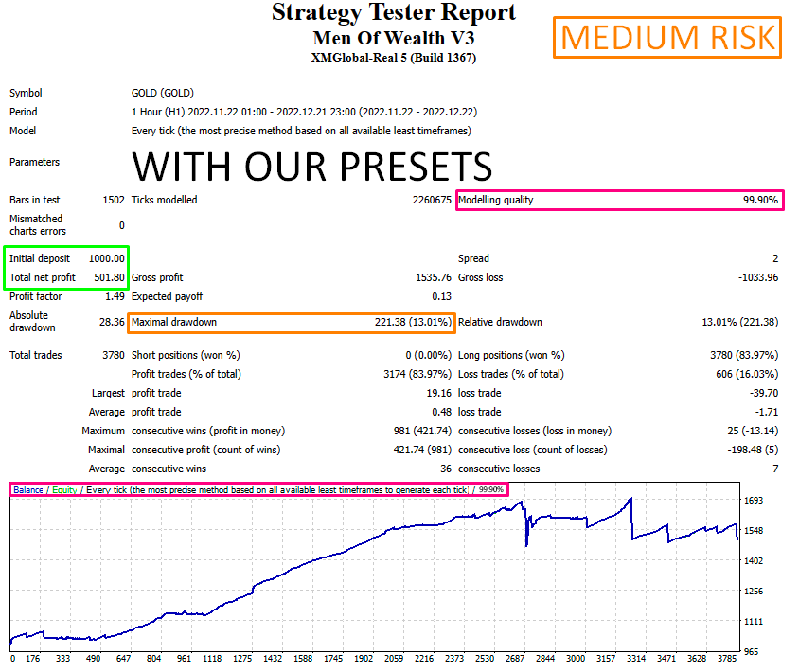This screenshot has height=672, width=799.
Task: Select Initial deposit value 1000.00
Action: coord(106,258)
